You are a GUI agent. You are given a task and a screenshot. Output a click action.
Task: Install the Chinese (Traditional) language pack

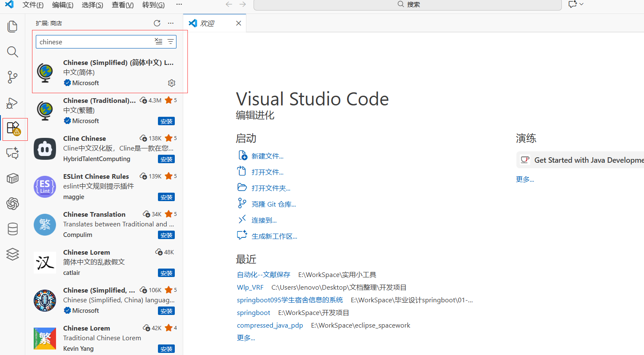click(166, 121)
